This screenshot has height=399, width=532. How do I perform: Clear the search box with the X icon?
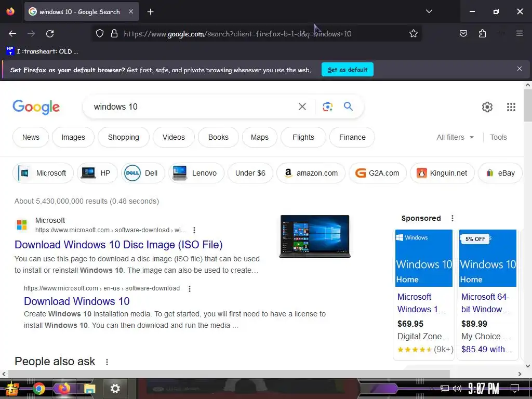(302, 107)
